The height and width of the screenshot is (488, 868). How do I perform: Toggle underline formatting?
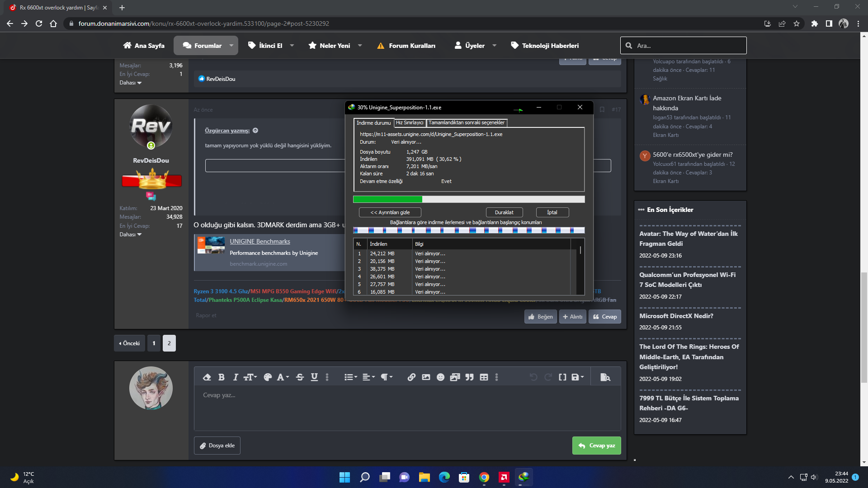pos(314,377)
